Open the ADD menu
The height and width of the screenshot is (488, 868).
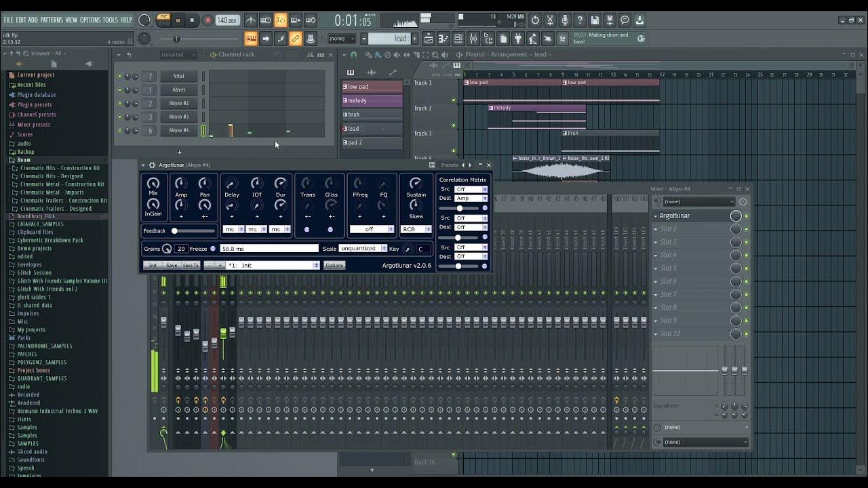coord(33,20)
